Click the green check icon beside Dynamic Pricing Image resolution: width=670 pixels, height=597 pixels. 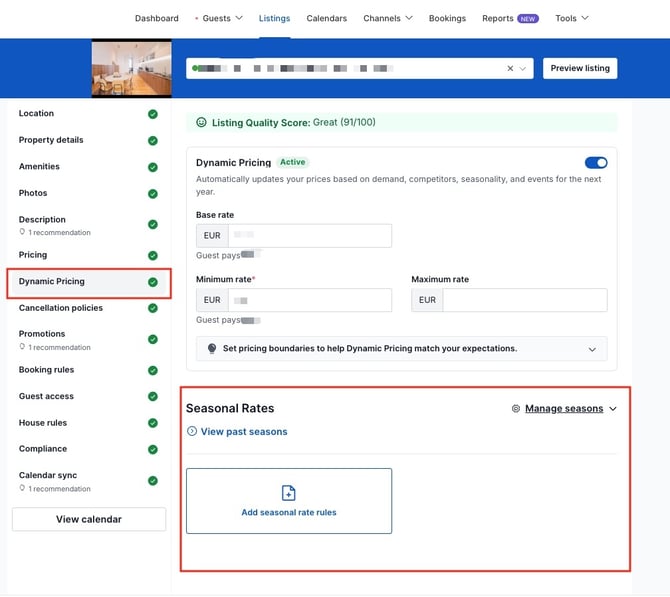click(153, 282)
